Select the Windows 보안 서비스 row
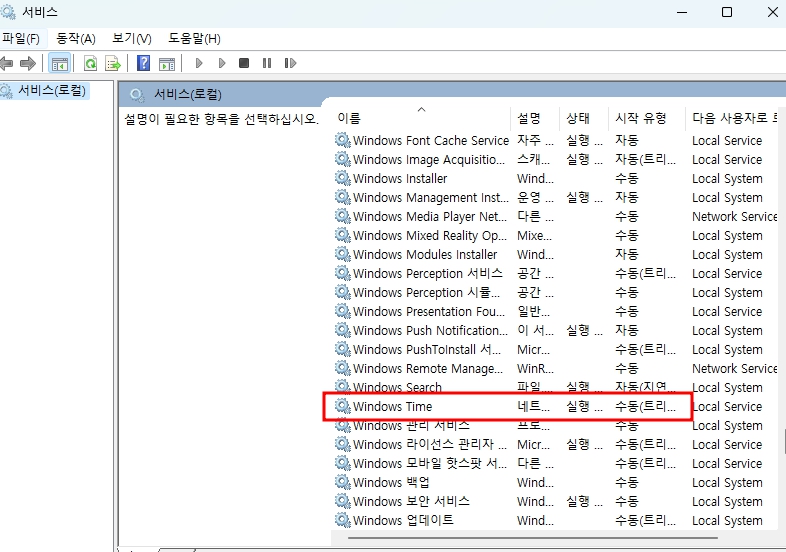Viewport: 786px width, 552px height. point(555,501)
